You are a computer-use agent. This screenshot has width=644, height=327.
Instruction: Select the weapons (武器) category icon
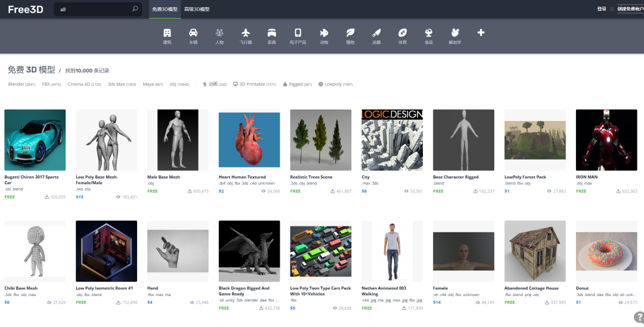click(376, 33)
